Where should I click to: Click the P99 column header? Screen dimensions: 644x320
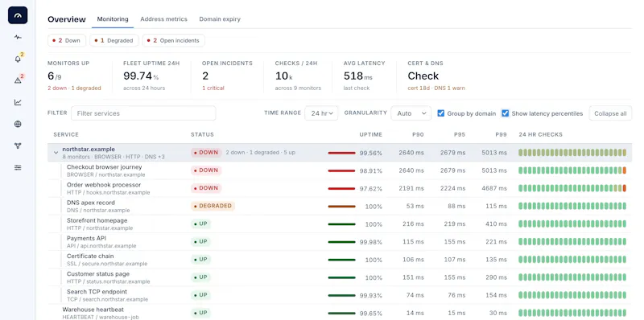pos(502,134)
